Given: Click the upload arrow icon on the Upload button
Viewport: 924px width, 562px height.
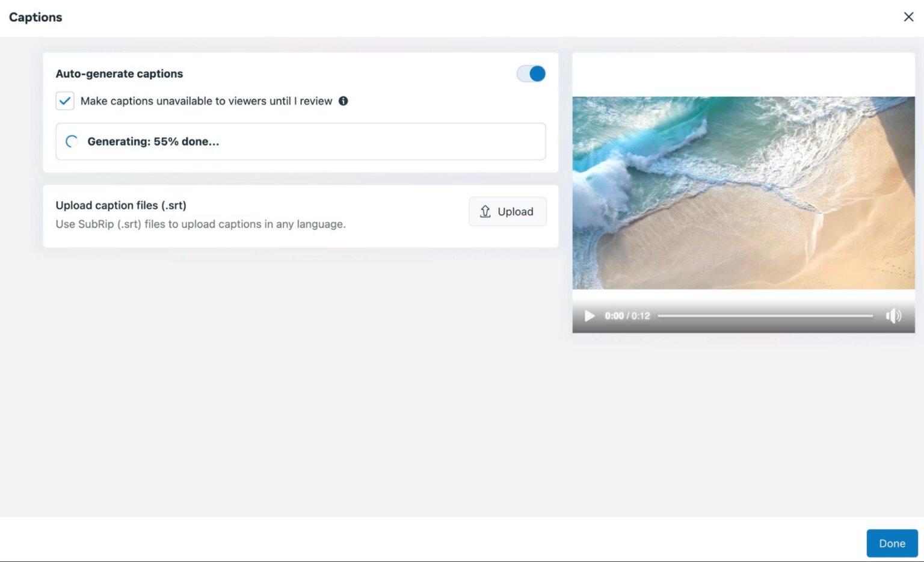Looking at the screenshot, I should coord(484,212).
